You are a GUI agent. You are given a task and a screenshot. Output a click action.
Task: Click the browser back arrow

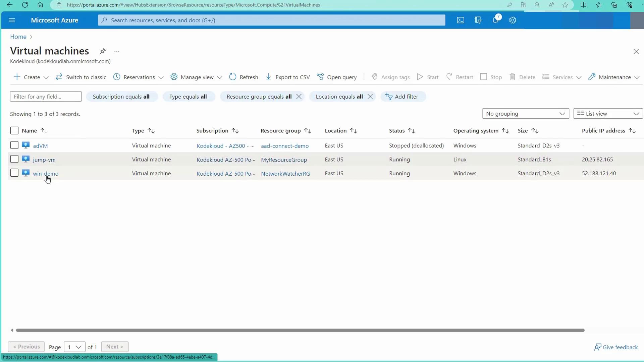tap(9, 5)
